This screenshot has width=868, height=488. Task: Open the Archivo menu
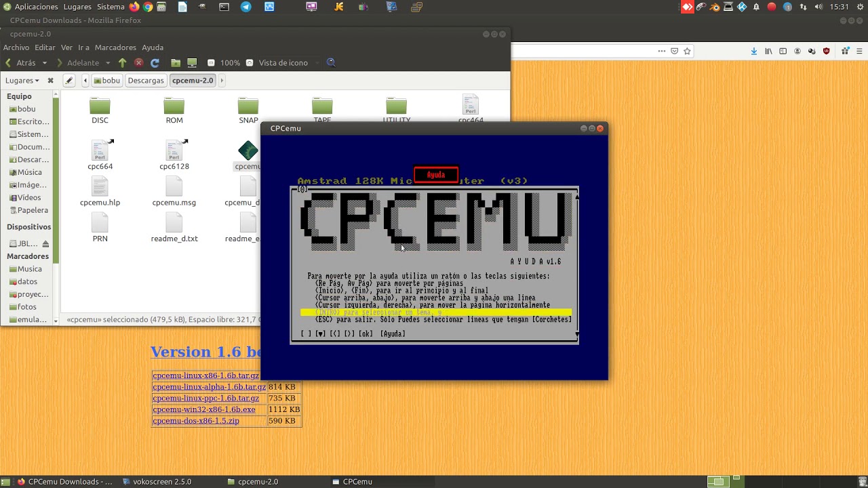(x=16, y=47)
